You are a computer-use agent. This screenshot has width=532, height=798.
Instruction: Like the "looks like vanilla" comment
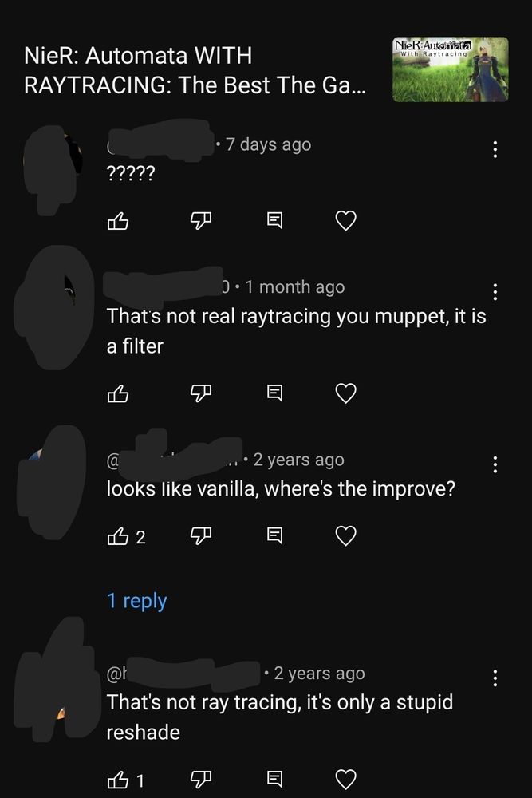click(118, 536)
